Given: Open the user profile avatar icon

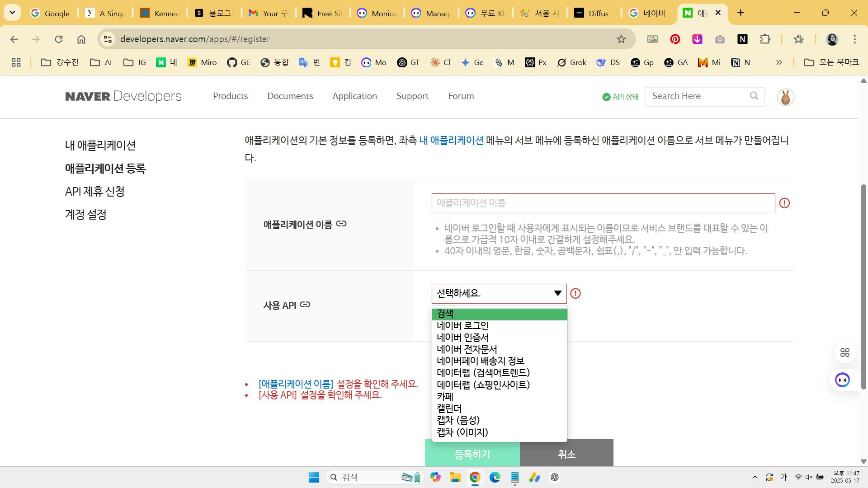Looking at the screenshot, I should pos(785,97).
